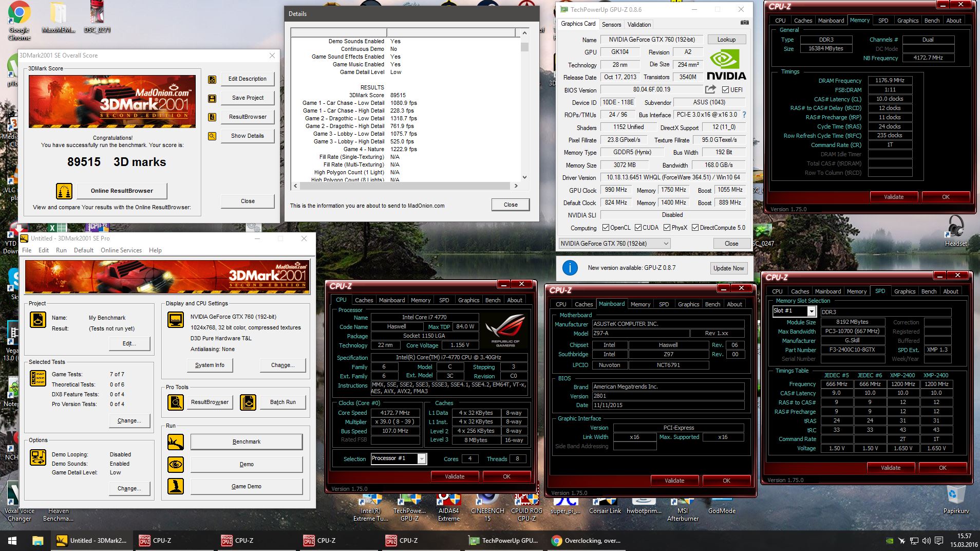The image size is (980, 551).
Task: Click Validate in the CPU-Z Memory window
Action: 893,197
